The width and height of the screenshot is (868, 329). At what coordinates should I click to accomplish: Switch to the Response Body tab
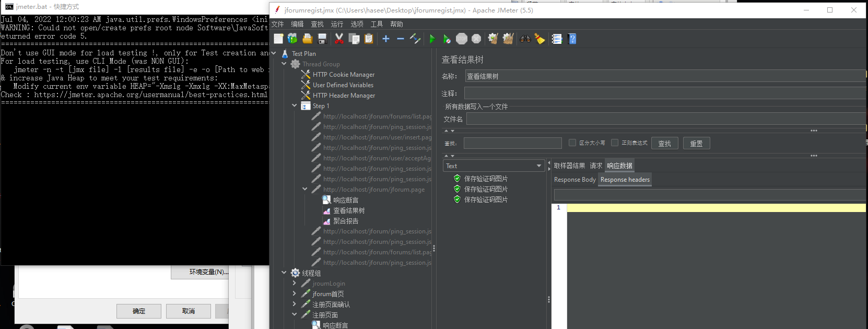(574, 180)
